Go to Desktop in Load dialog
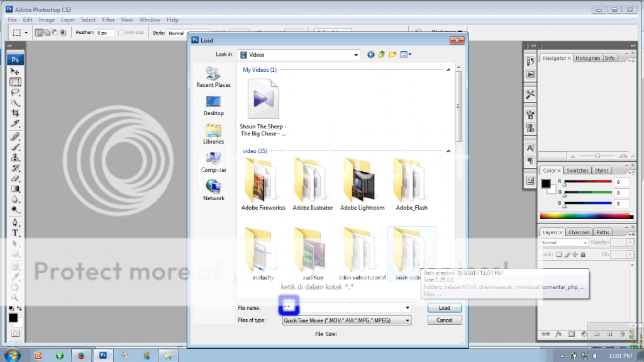 coord(213,106)
